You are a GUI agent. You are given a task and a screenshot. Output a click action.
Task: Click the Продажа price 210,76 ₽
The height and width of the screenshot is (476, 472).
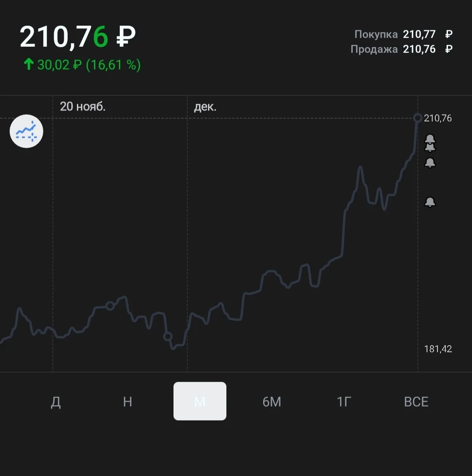tap(428, 49)
